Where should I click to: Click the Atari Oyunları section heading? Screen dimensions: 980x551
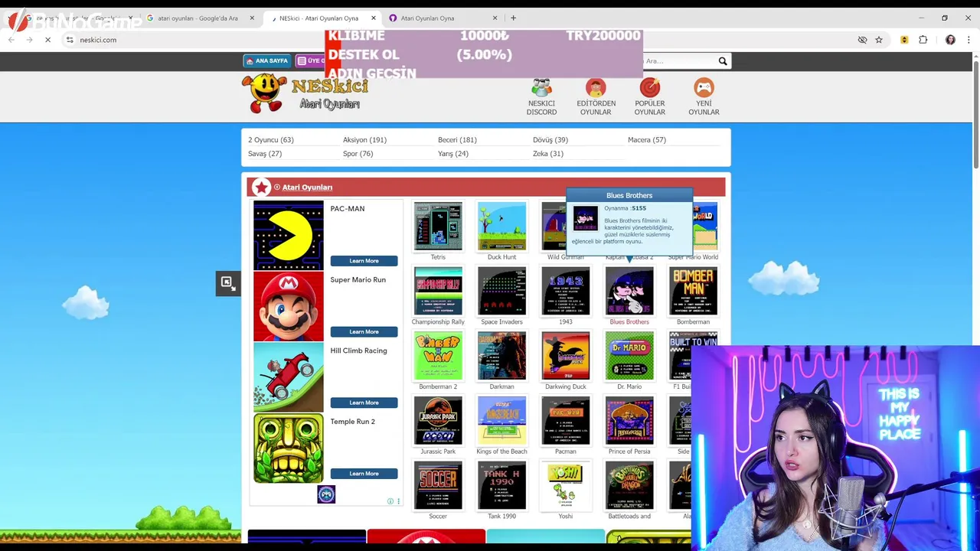307,187
